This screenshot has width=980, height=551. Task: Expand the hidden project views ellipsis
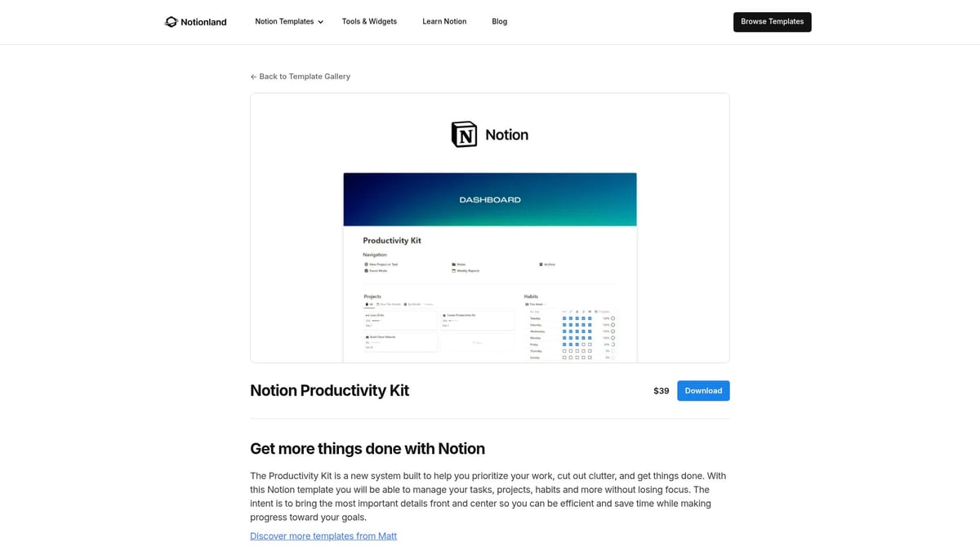coord(429,304)
